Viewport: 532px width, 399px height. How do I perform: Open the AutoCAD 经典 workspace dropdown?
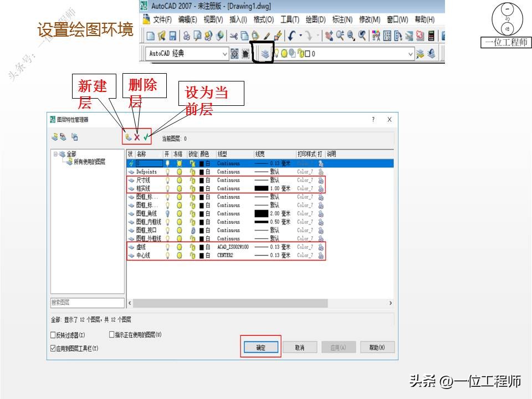pos(224,53)
